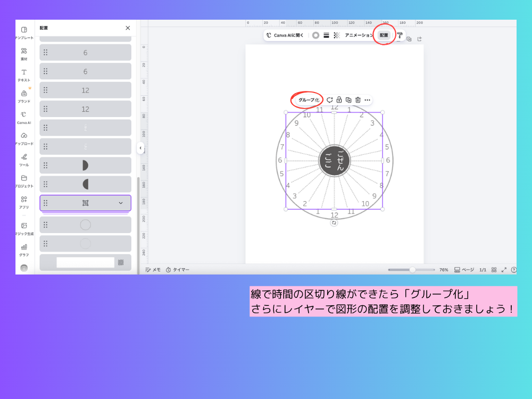
Task: Open the テキスト text panel
Action: click(x=24, y=75)
